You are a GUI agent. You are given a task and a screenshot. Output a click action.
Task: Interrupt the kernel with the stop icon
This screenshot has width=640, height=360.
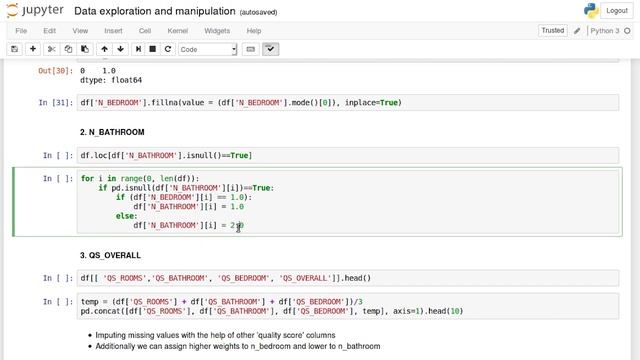click(153, 49)
